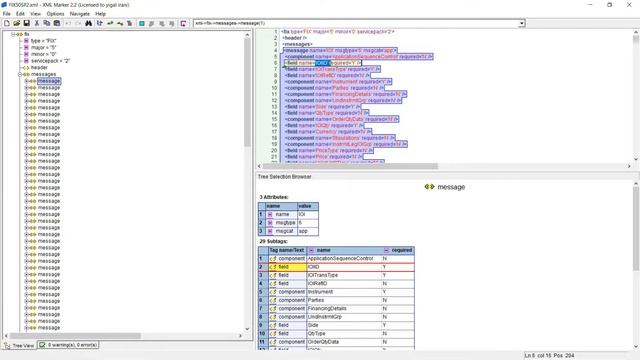Open Find with the binoculars icon
640x360 pixels.
[89, 24]
